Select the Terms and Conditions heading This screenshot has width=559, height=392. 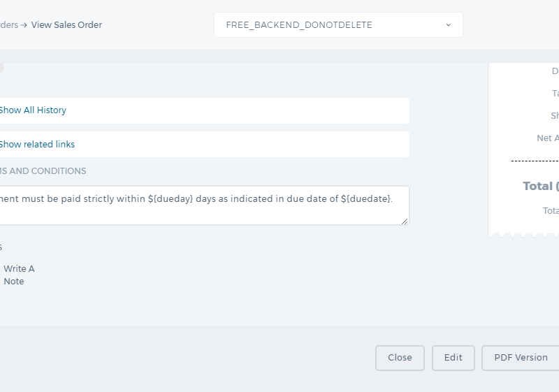click(43, 171)
